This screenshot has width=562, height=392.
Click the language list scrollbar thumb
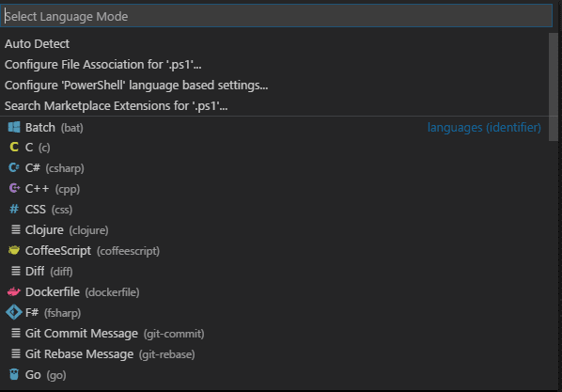[x=553, y=86]
